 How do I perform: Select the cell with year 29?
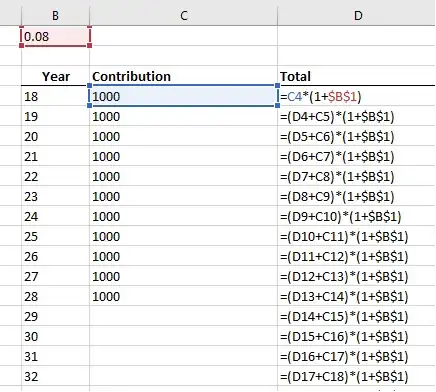(x=55, y=316)
